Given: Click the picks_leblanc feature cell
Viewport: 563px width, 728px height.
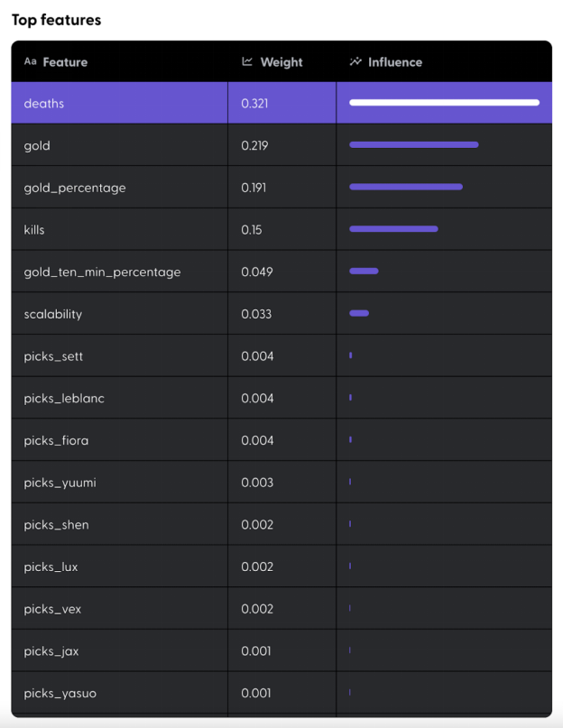Looking at the screenshot, I should (x=64, y=398).
